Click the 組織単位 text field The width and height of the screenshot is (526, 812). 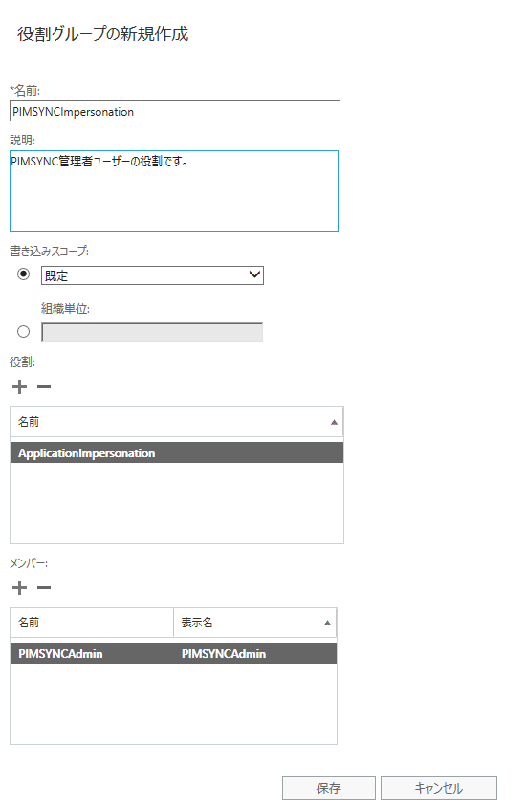click(152, 333)
